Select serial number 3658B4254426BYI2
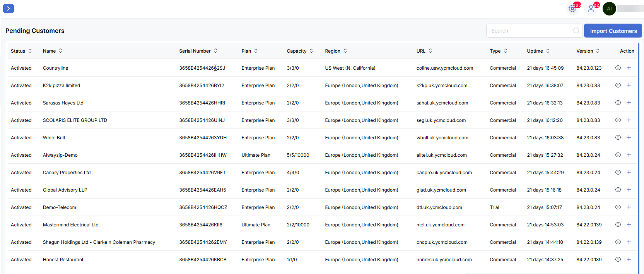Screen dimensions: 644x274 (202, 86)
